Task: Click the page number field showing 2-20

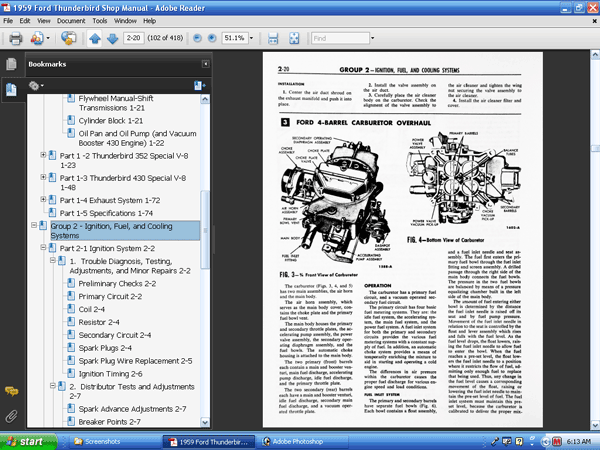Action: 133,38
